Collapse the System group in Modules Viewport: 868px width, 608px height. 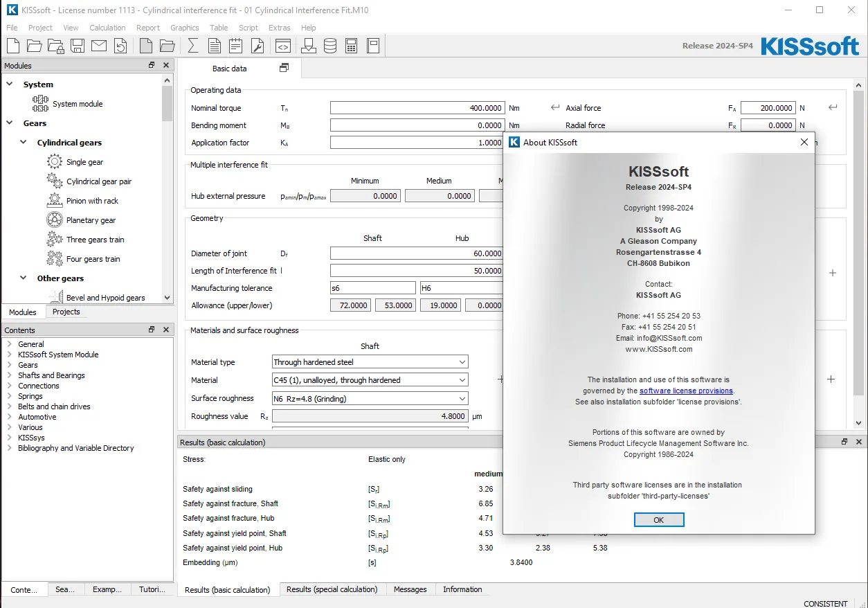click(x=10, y=84)
